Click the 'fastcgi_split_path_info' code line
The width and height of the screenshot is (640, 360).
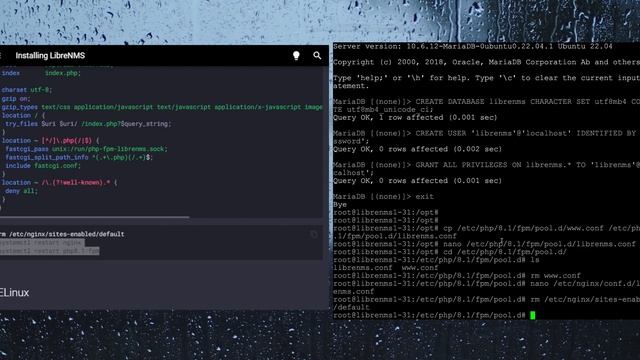(x=79, y=157)
